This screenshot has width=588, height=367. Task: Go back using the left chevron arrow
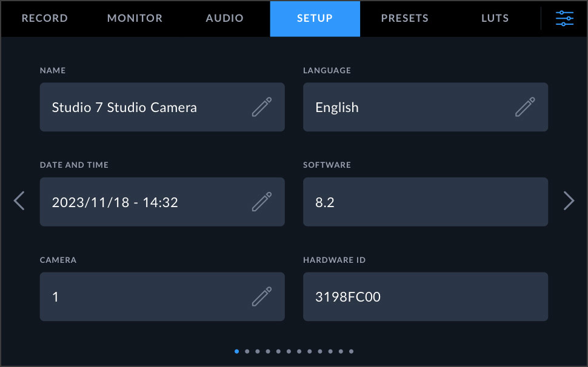19,200
